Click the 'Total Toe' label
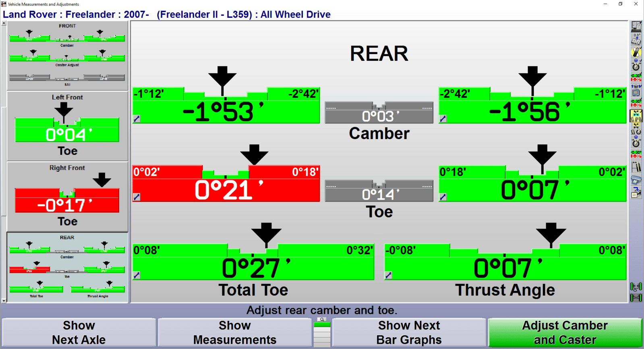 [253, 290]
